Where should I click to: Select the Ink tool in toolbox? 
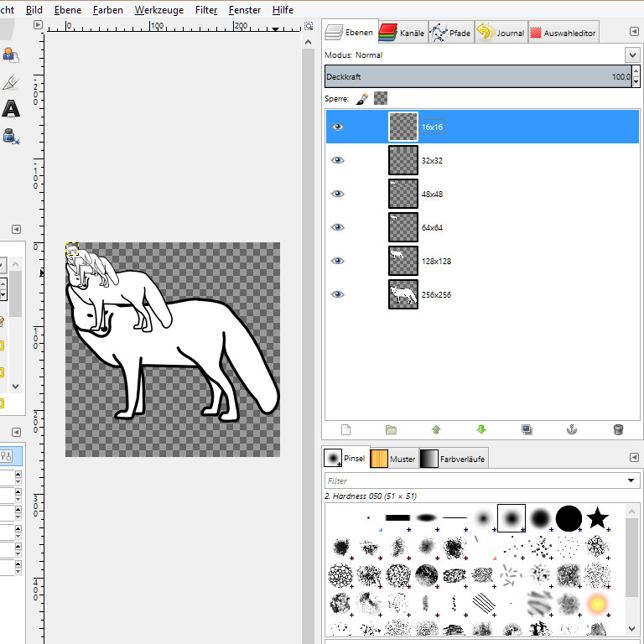11,136
